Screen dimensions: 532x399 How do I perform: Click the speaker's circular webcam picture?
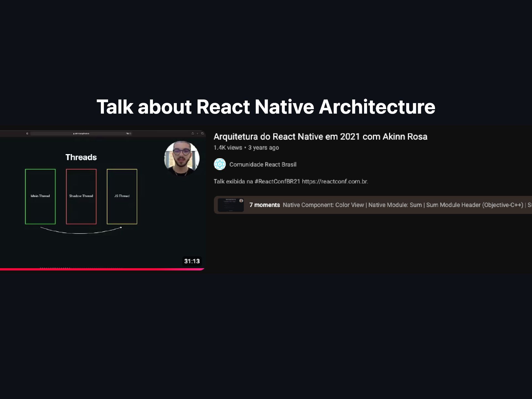(182, 158)
